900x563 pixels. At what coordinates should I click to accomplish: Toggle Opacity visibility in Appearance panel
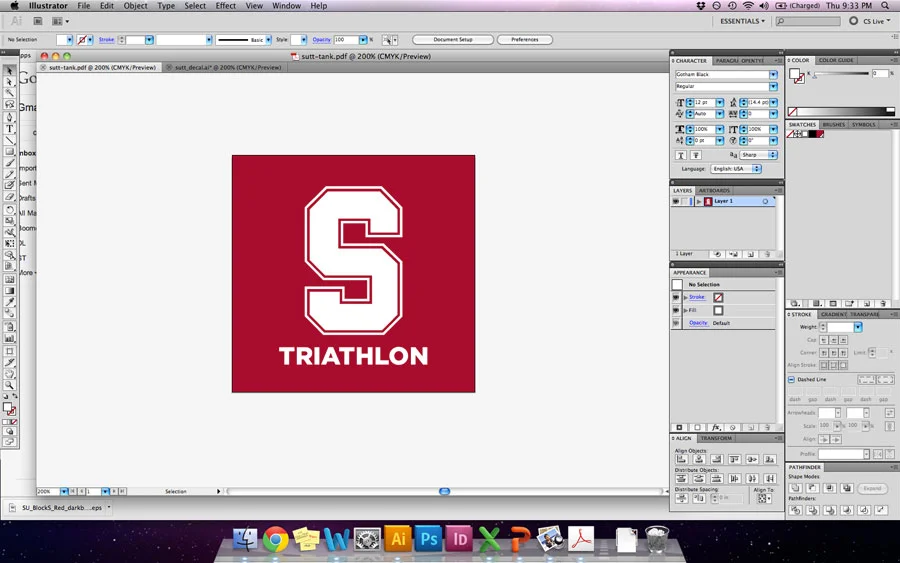coord(676,323)
